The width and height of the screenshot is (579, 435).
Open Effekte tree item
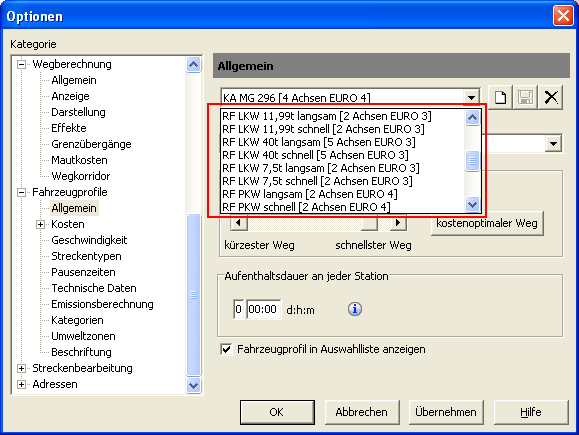tap(69, 128)
